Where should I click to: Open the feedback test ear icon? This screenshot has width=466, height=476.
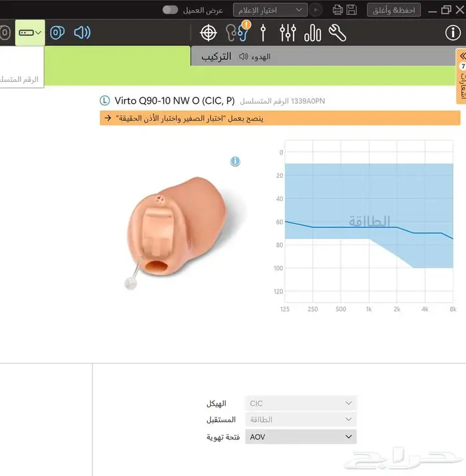pyautogui.click(x=235, y=33)
